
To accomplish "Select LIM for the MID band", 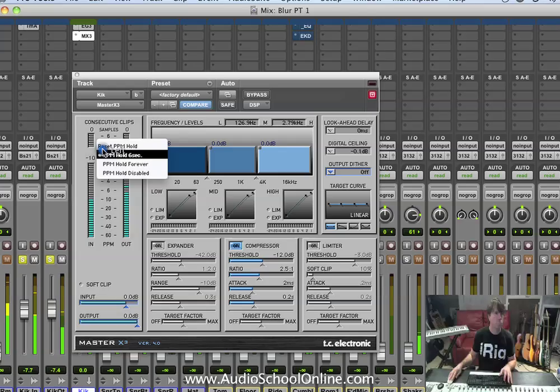I will [x=211, y=210].
